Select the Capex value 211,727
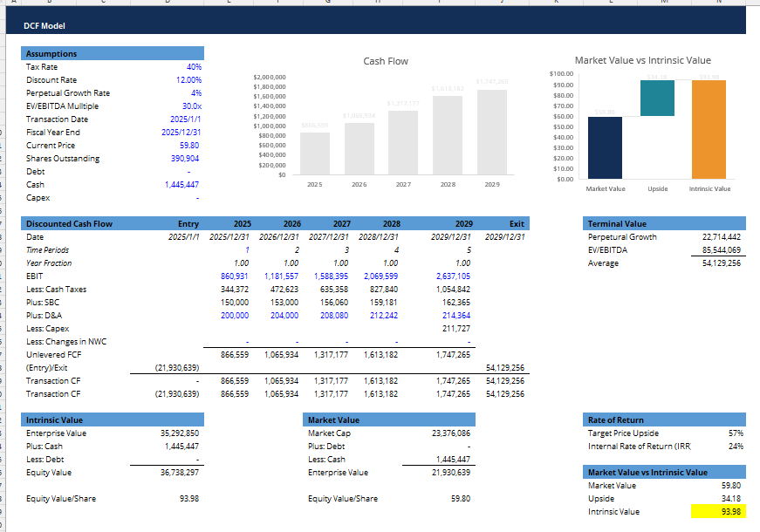 (x=456, y=329)
